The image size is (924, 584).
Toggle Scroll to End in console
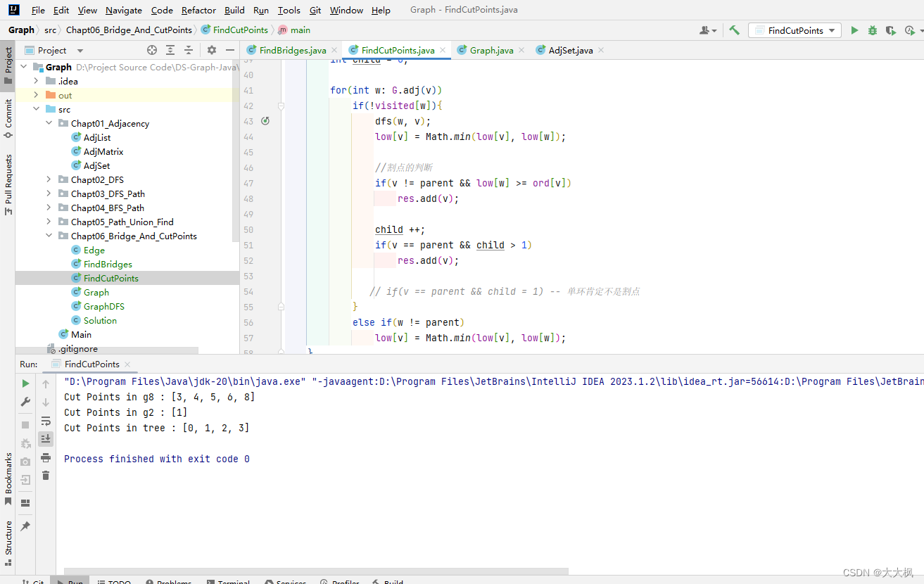46,439
